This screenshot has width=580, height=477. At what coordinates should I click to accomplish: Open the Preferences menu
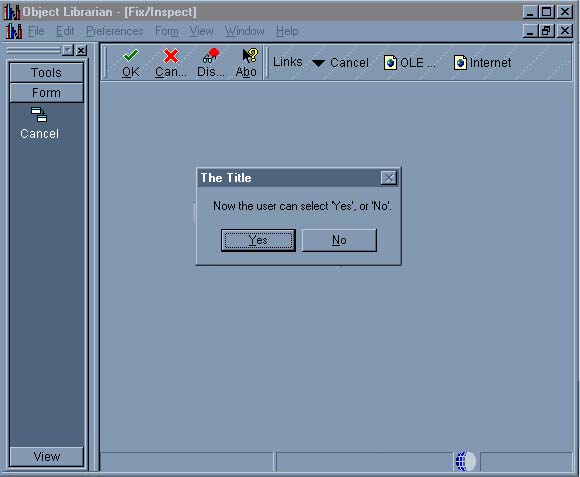point(115,31)
